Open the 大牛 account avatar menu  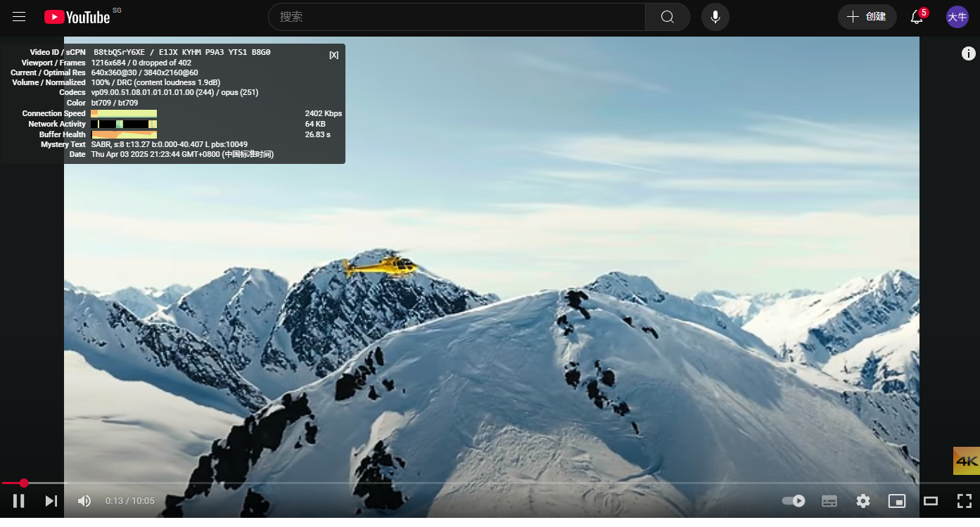tap(957, 17)
